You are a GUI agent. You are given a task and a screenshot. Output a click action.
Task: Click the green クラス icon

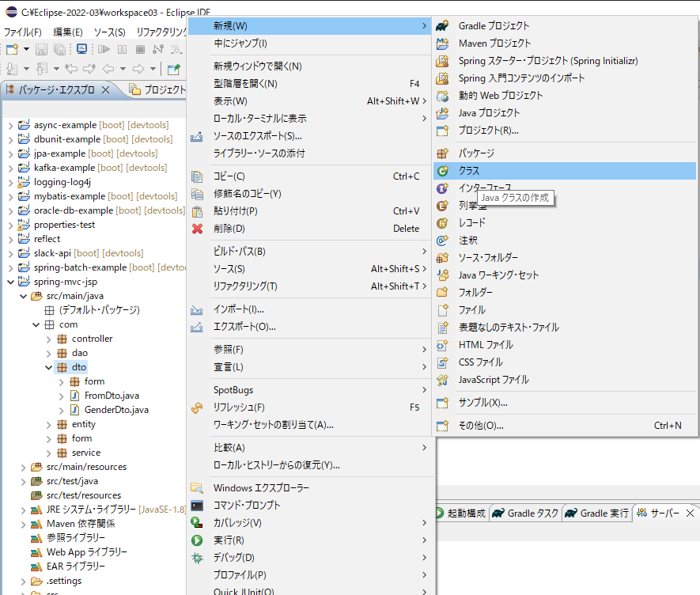(442, 171)
